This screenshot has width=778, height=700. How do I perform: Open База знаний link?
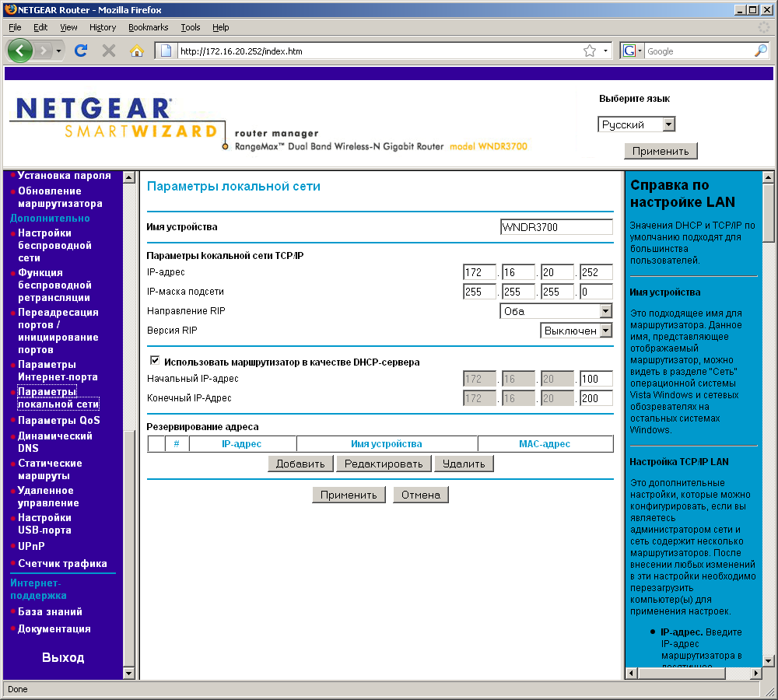click(50, 612)
